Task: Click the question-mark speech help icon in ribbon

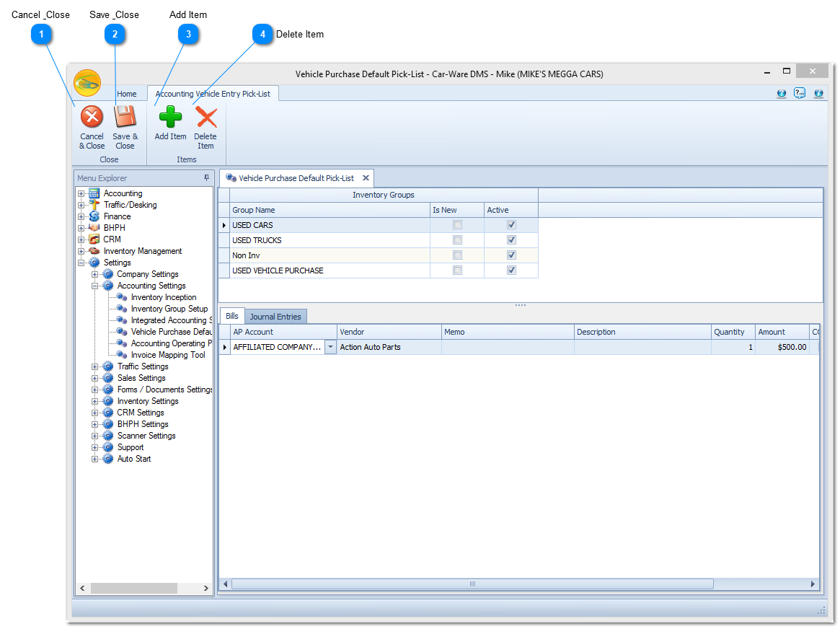Action: point(800,93)
